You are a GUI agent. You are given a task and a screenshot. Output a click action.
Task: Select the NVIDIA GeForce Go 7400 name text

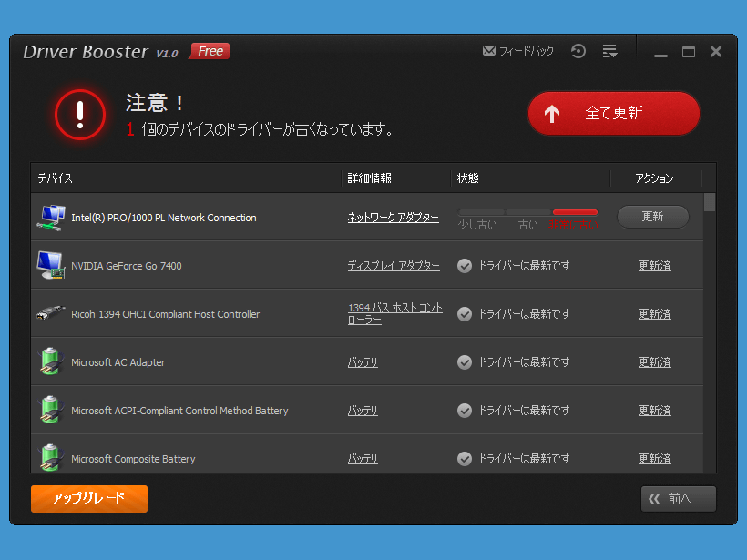click(x=127, y=266)
